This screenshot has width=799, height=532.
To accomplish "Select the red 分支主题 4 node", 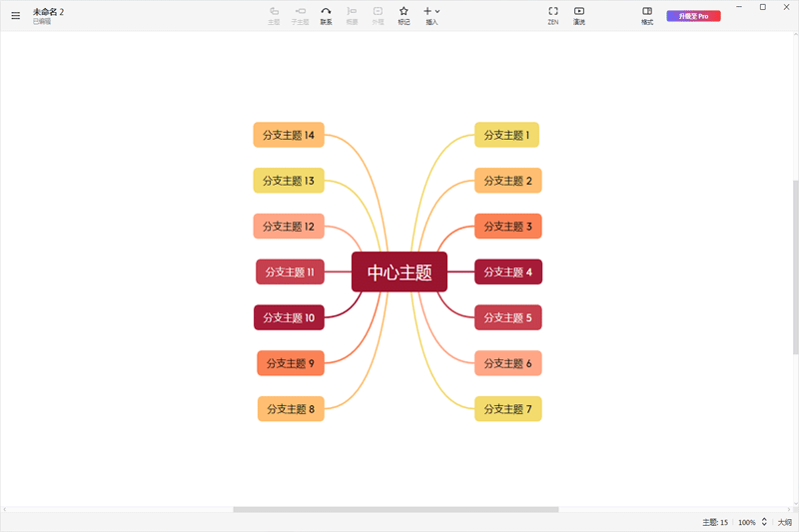I will click(507, 271).
